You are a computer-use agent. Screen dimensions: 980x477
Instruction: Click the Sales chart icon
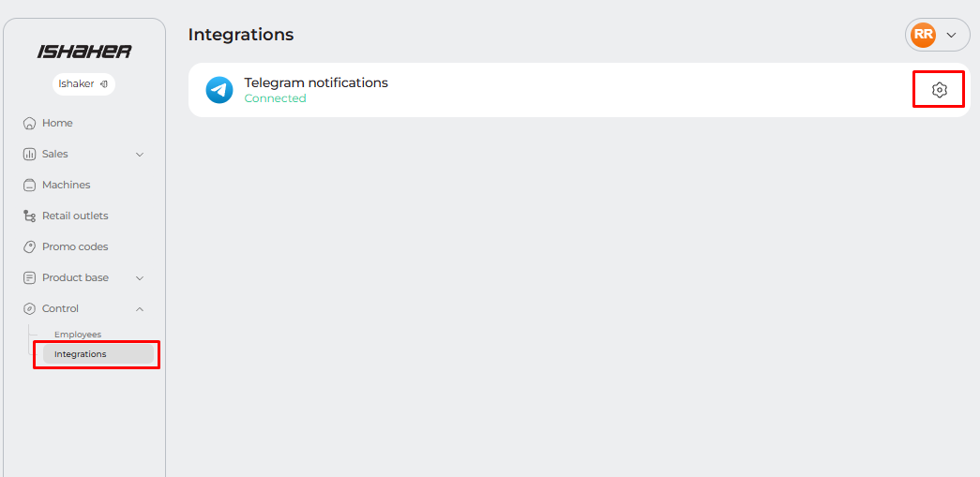pyautogui.click(x=29, y=154)
